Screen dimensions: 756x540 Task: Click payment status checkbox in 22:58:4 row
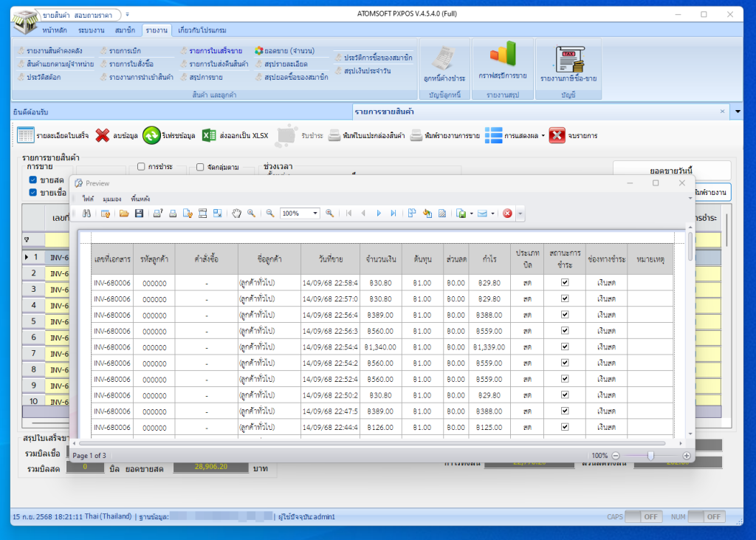565,282
